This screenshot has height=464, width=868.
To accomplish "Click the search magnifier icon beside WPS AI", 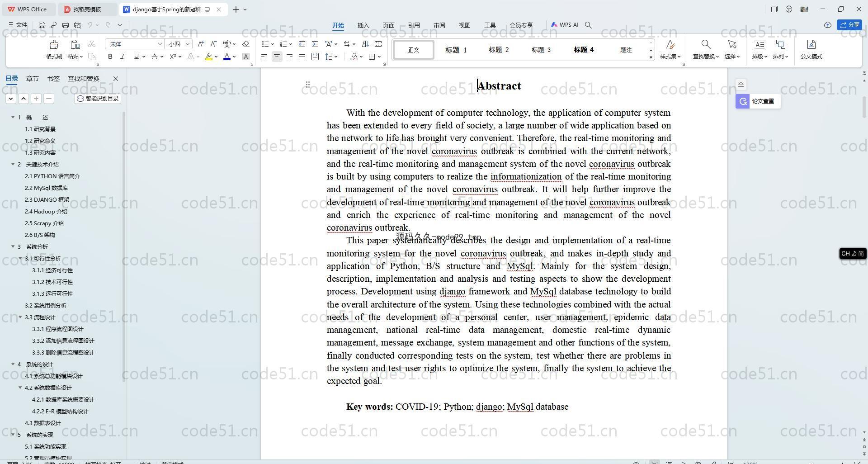I will click(x=588, y=25).
